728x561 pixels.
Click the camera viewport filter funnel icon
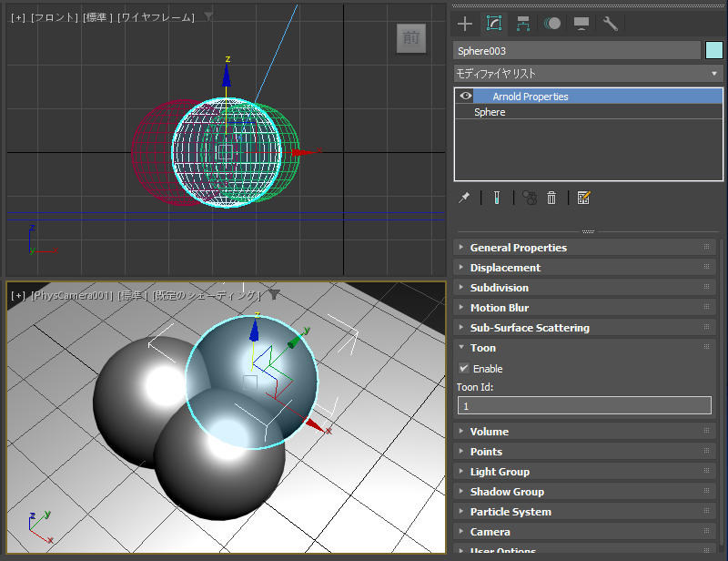[x=275, y=295]
